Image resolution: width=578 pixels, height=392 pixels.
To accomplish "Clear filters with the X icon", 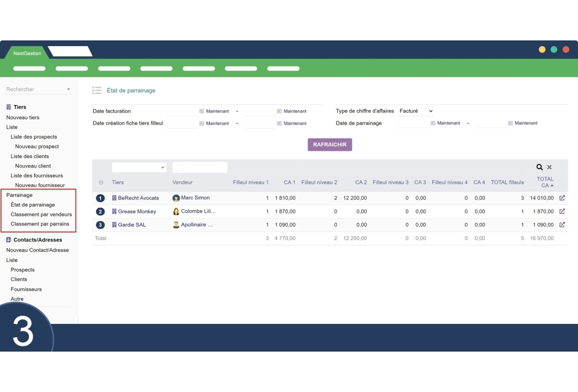I will [x=550, y=167].
